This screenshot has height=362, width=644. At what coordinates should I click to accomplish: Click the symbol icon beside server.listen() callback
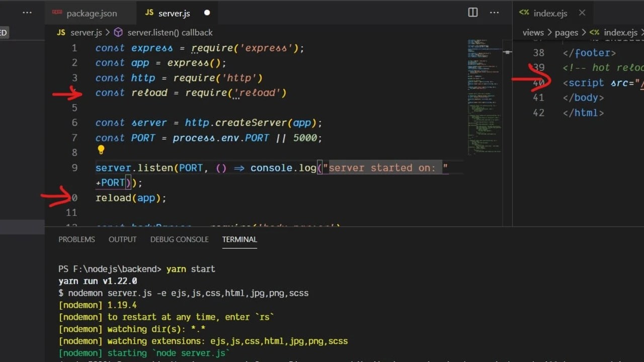pos(118,32)
